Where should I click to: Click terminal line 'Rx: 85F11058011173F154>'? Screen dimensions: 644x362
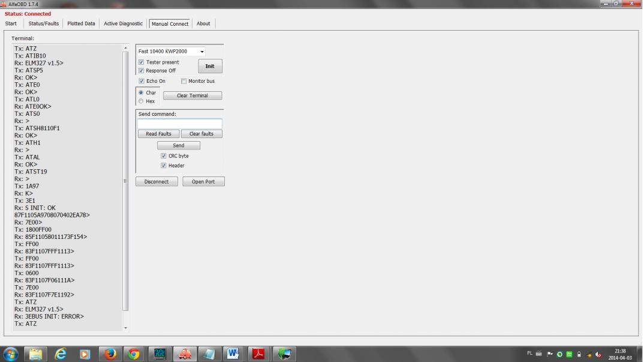point(50,237)
